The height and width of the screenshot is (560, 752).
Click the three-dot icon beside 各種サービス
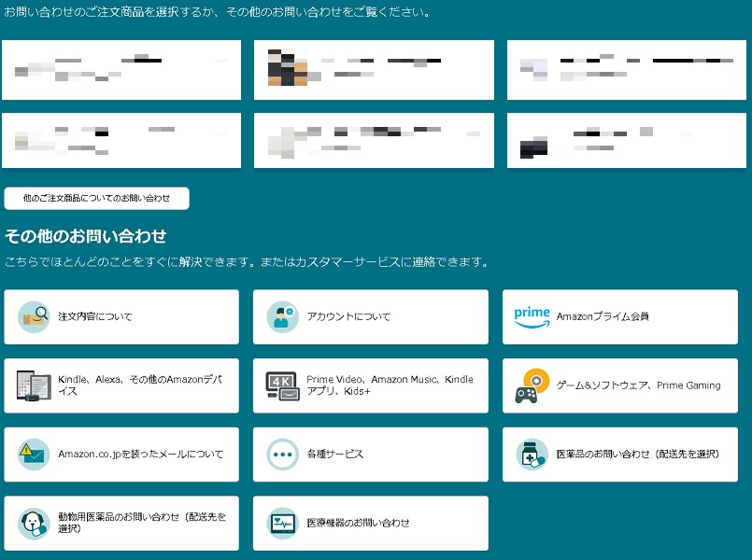(282, 455)
